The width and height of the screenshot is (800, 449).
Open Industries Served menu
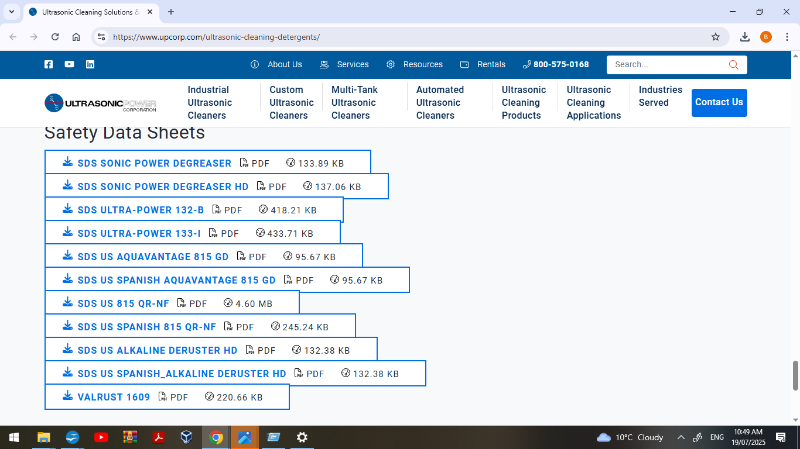coord(660,96)
